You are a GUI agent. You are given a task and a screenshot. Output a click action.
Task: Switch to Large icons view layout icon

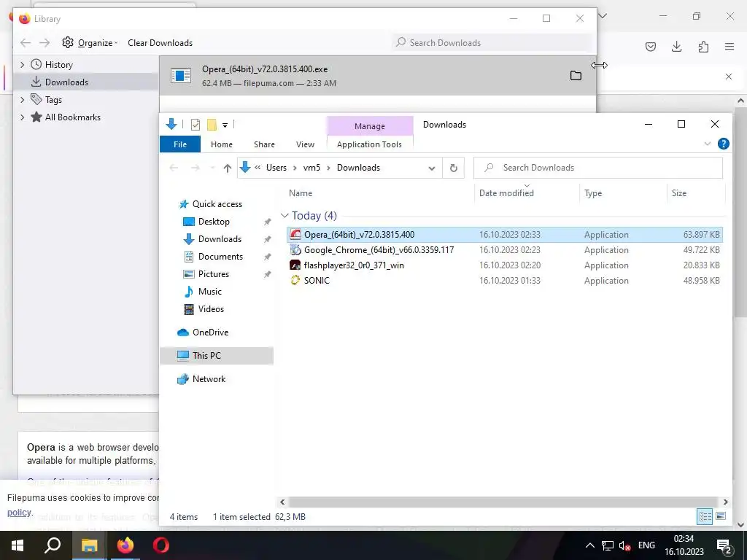pos(721,517)
